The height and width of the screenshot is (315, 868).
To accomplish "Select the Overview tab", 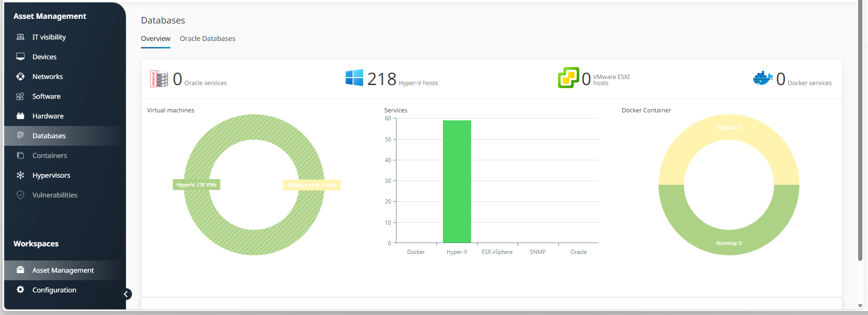I will tap(155, 39).
